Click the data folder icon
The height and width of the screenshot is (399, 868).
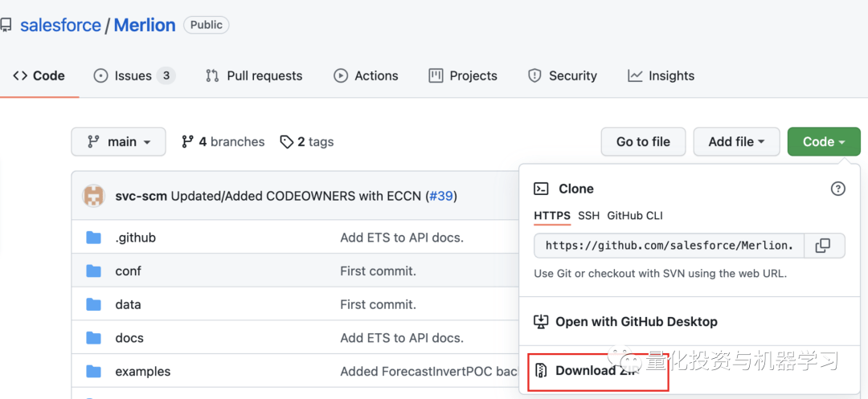pos(94,304)
